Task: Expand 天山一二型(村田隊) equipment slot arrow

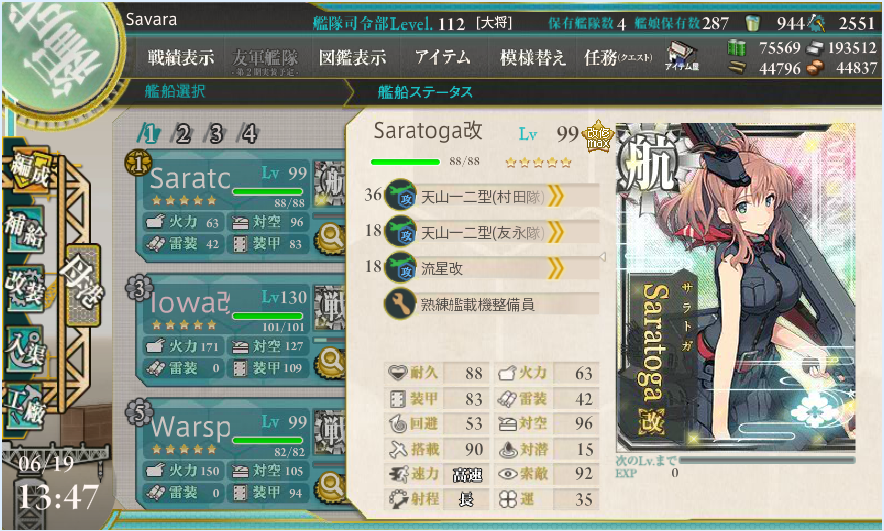Action: (x=555, y=197)
